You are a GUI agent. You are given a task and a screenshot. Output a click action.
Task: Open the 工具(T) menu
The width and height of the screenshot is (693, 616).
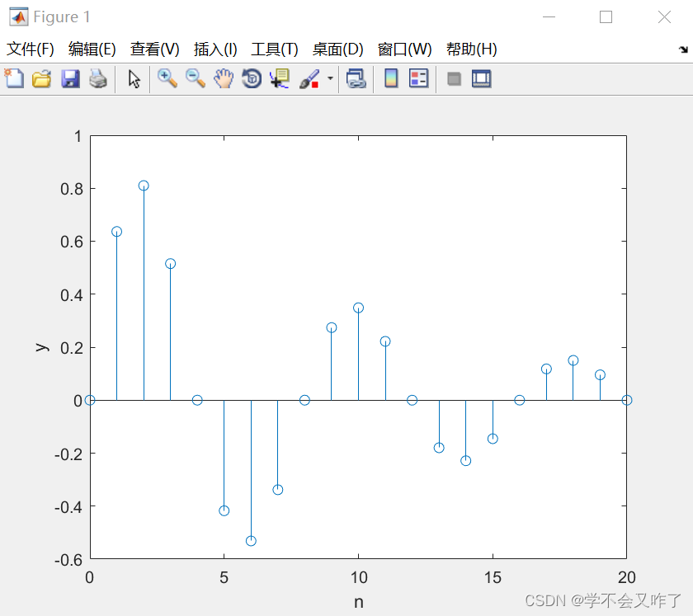275,49
